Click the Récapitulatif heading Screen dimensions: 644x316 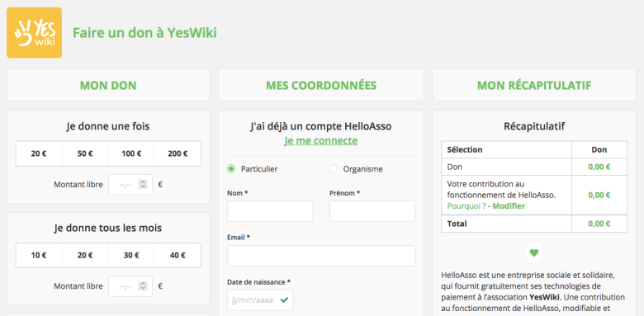[534, 126]
